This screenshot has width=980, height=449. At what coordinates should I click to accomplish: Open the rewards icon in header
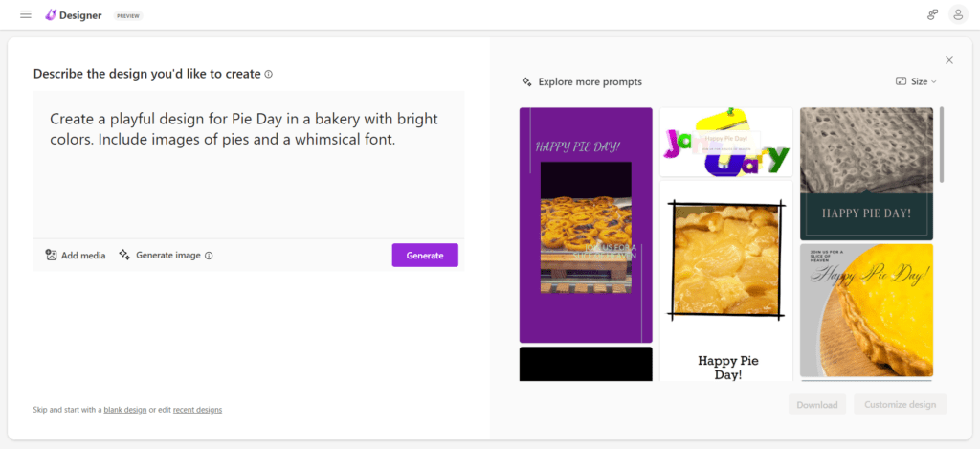pyautogui.click(x=932, y=14)
